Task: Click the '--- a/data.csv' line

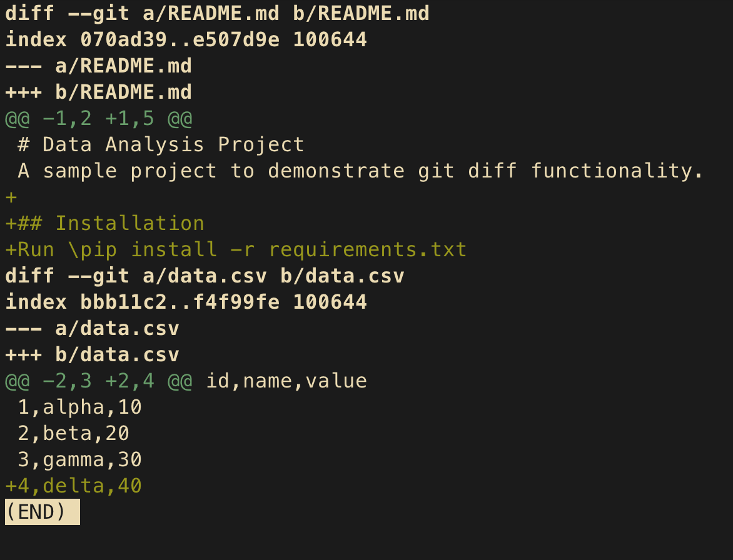Action: (92, 328)
